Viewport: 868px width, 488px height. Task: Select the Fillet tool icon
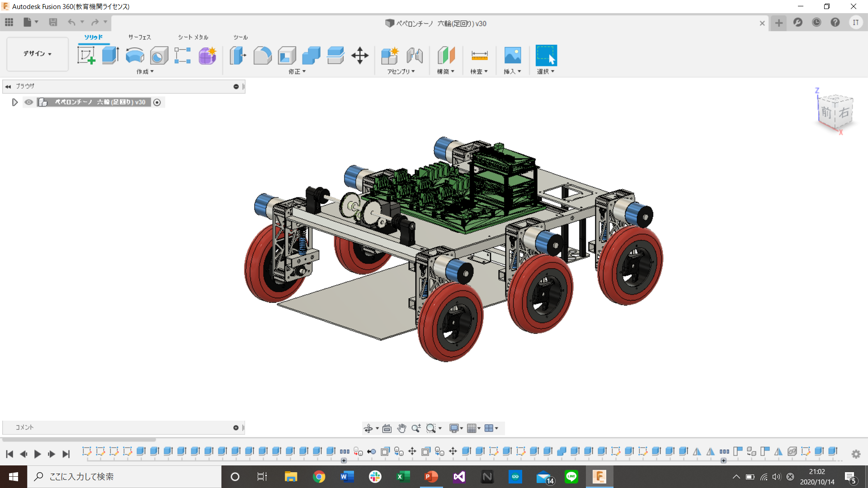(x=262, y=56)
